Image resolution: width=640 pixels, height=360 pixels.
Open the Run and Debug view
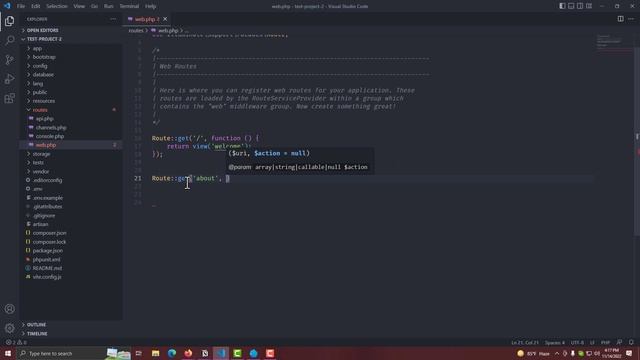coord(9,79)
